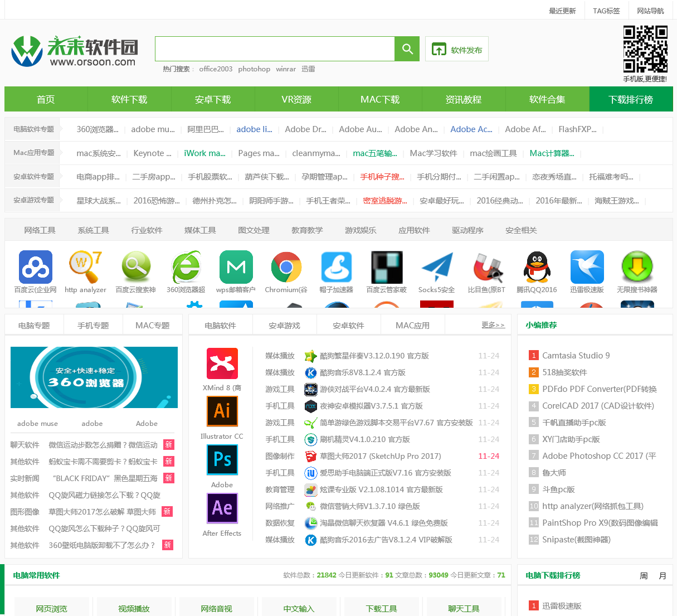Switch to MAC应用 tab
This screenshot has height=616, width=677.
(x=412, y=325)
